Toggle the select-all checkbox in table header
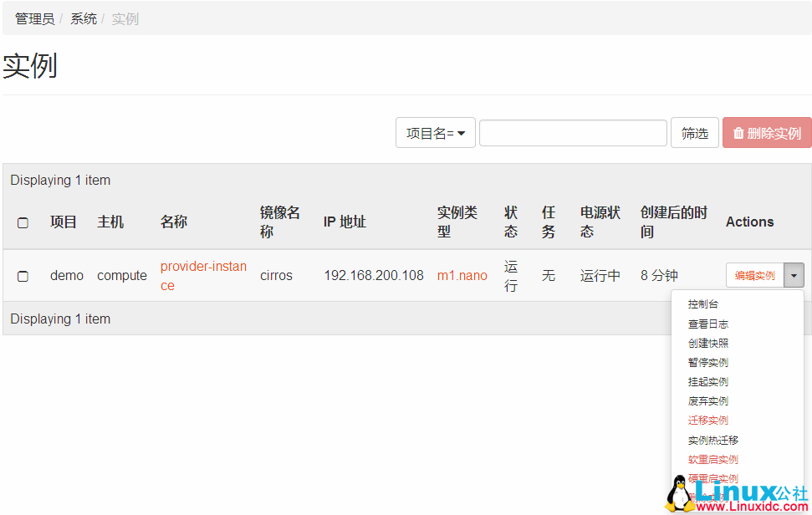 [x=23, y=222]
